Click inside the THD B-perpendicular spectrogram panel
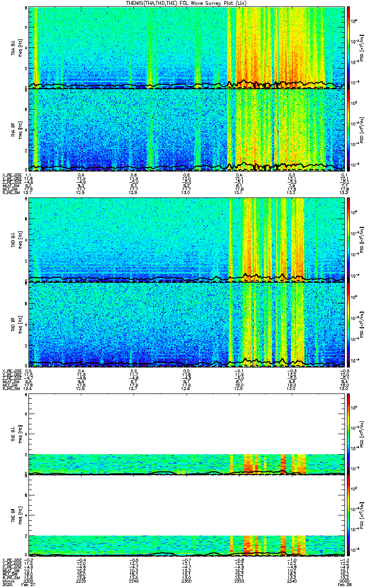 (187, 240)
